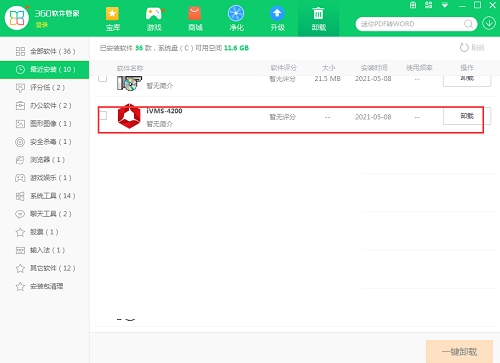Click the chat bubble icon of 聊天工具 (2)
The image size is (500, 363).
20,214
